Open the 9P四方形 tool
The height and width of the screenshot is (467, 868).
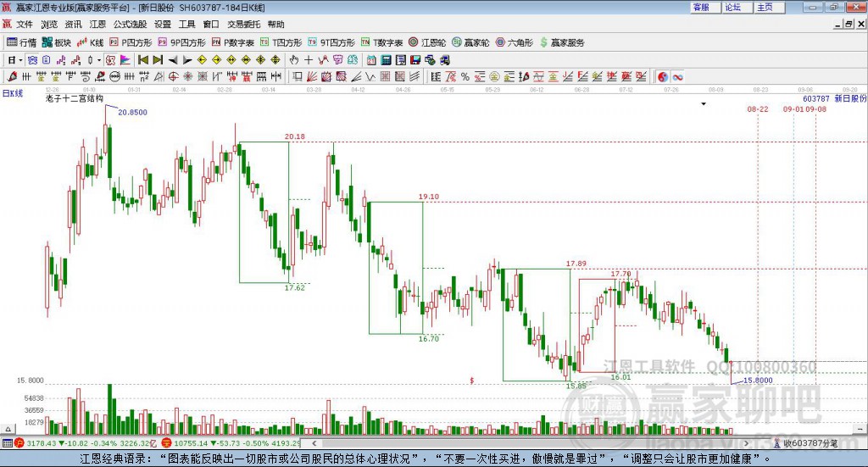click(x=182, y=42)
